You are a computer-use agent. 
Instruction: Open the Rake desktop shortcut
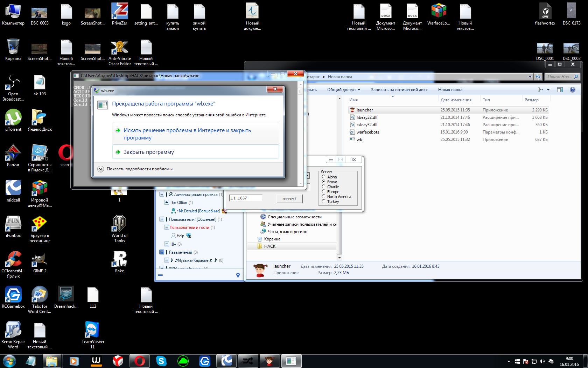[x=119, y=262]
